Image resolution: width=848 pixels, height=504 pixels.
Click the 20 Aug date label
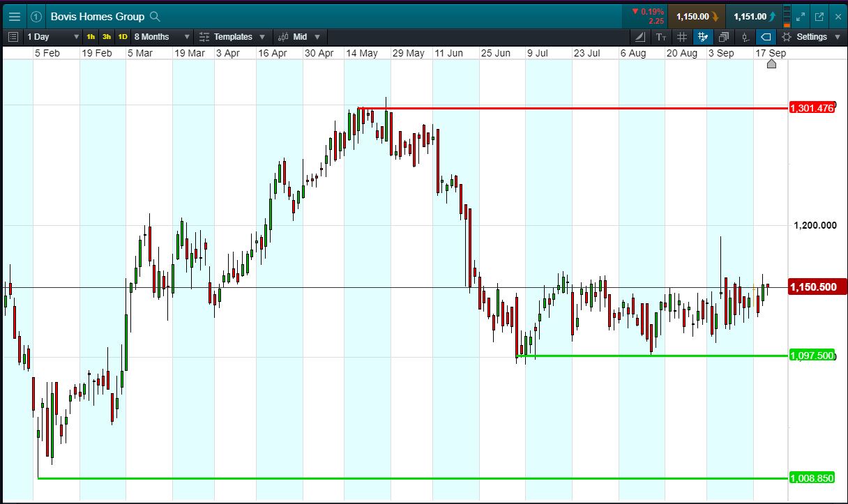(681, 53)
